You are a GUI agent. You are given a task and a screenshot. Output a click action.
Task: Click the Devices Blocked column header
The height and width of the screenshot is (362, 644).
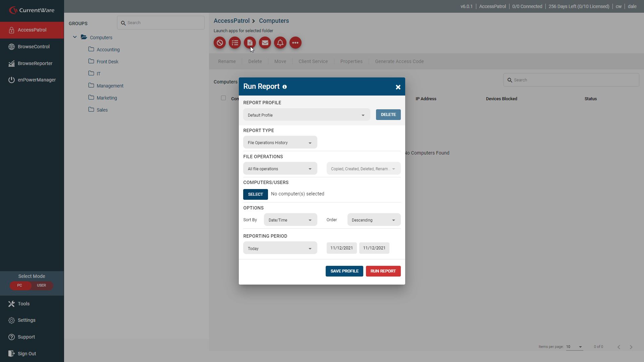click(501, 99)
